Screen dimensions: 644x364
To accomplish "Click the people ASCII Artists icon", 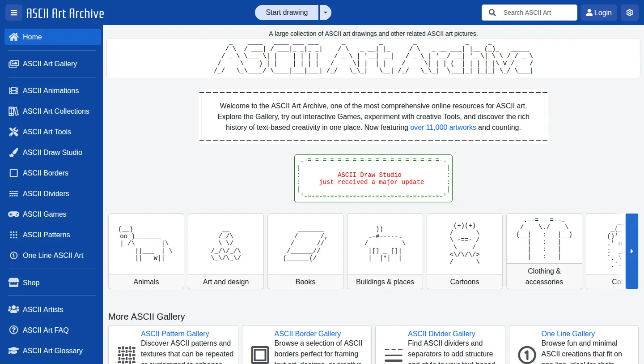I will point(14,309).
